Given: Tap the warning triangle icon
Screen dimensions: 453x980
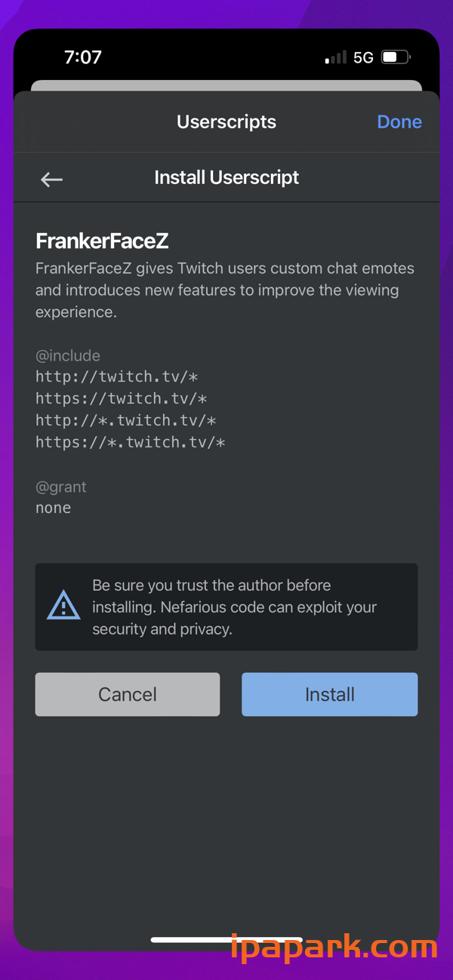Looking at the screenshot, I should (x=63, y=607).
